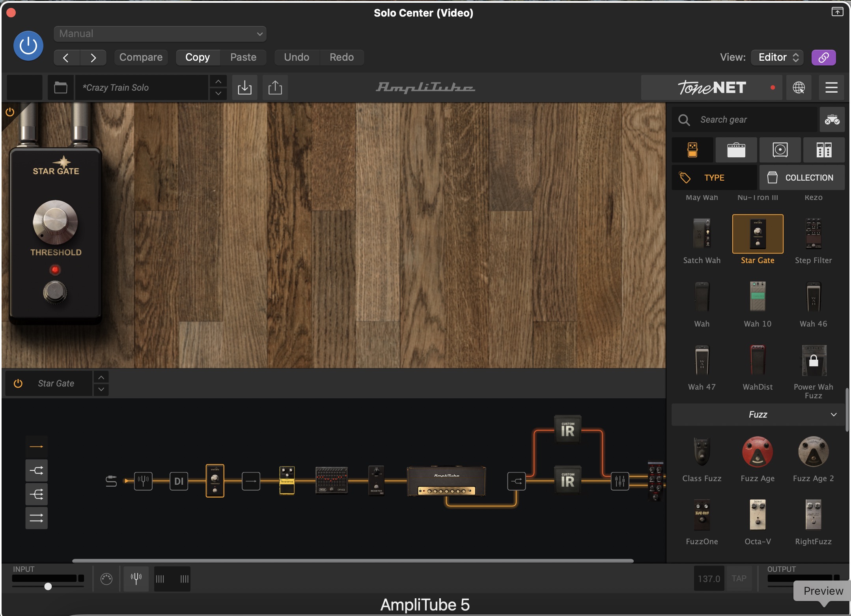Select previous gear with Star Gate up arrow
This screenshot has height=616, width=851.
point(101,377)
